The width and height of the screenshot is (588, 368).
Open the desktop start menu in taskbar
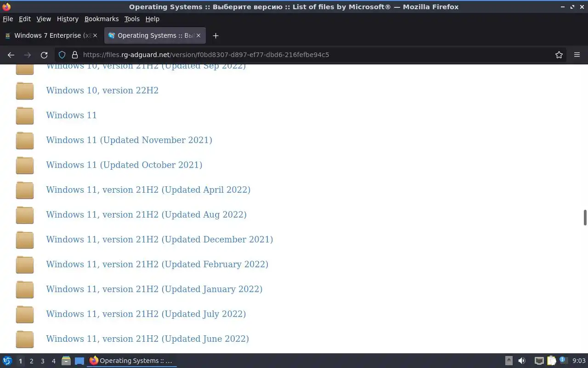coord(7,361)
